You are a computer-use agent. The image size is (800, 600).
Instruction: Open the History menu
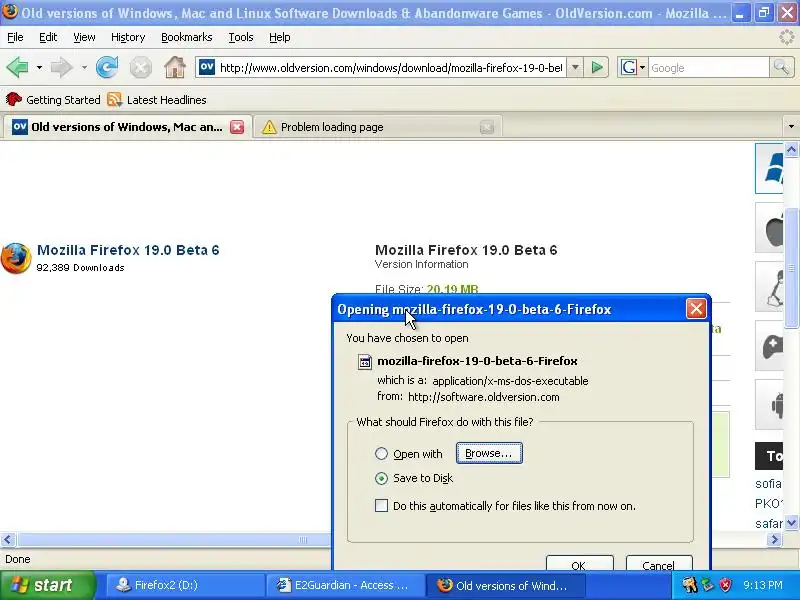click(x=128, y=37)
